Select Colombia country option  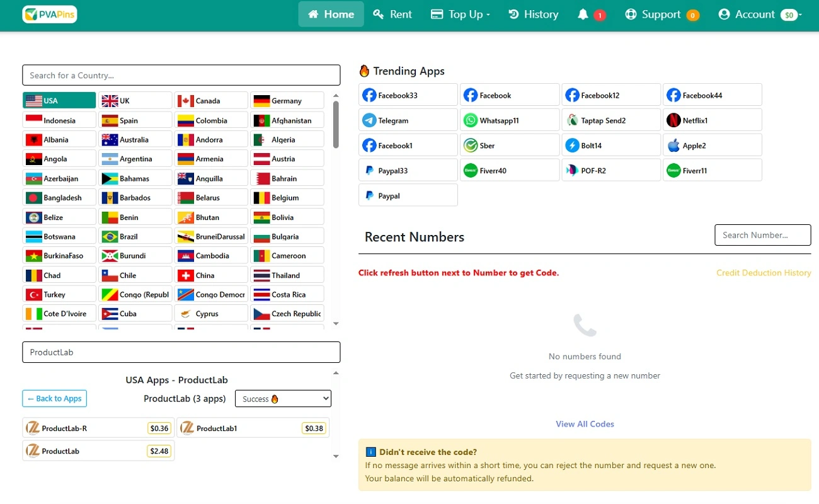(x=211, y=120)
